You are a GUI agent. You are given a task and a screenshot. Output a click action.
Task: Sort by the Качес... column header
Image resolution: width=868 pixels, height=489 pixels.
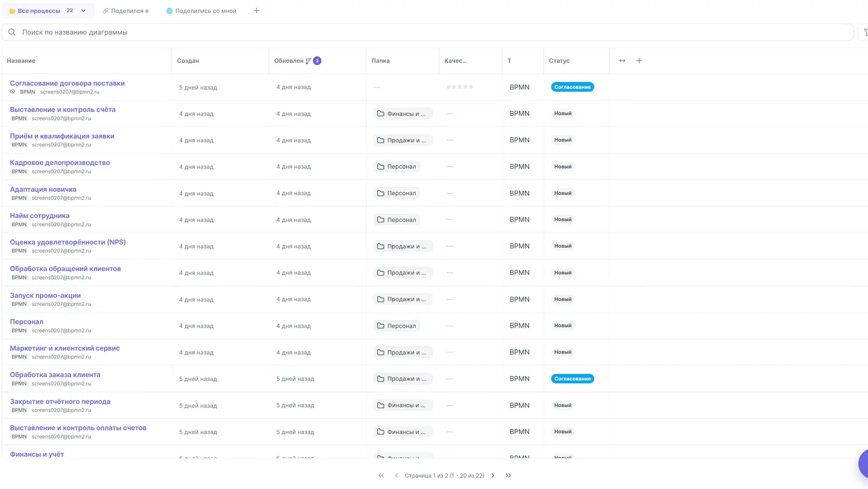point(455,61)
